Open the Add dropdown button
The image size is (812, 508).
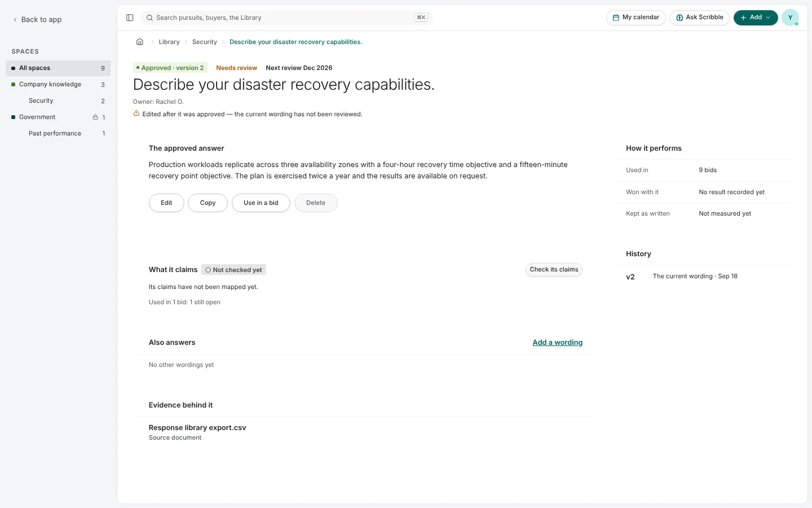(756, 17)
